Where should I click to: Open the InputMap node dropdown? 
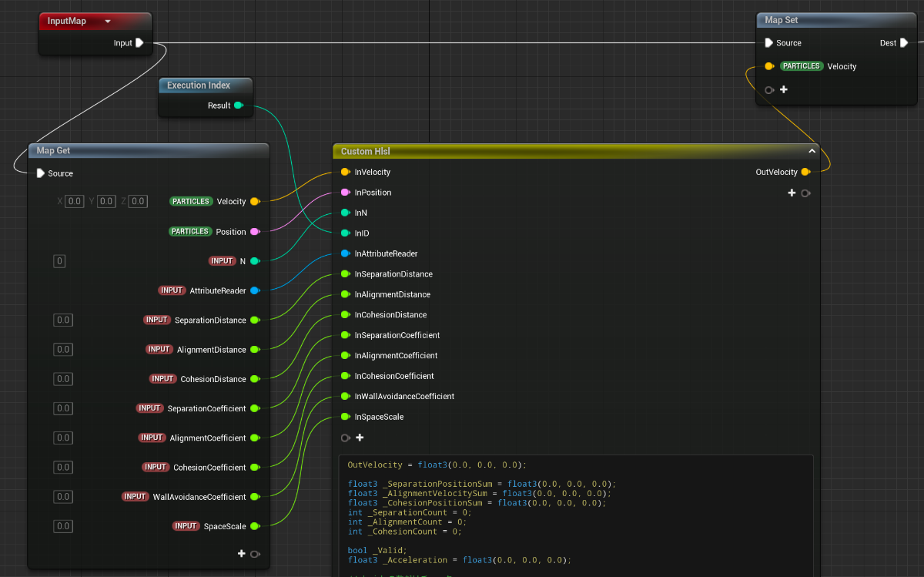107,22
